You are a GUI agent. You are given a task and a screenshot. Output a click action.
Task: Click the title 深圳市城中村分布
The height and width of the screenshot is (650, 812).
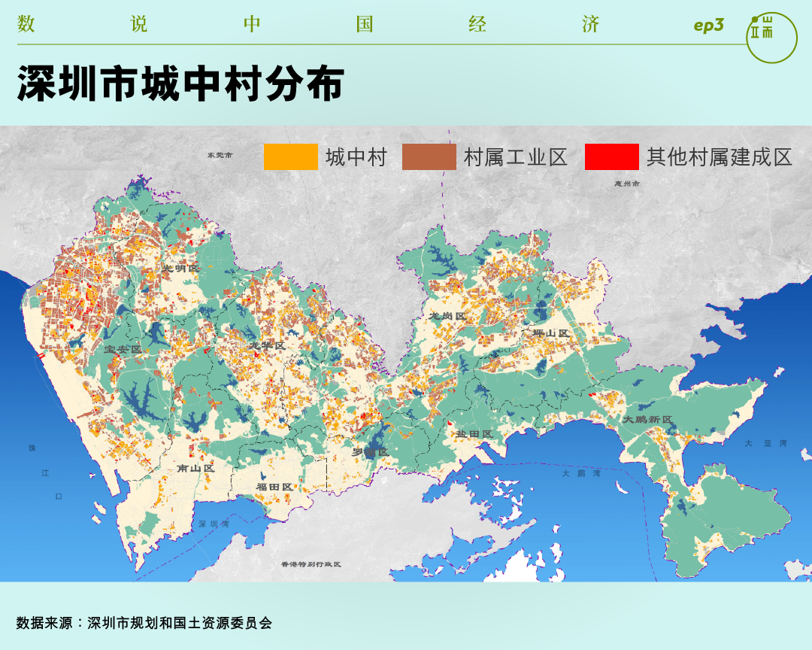click(180, 84)
